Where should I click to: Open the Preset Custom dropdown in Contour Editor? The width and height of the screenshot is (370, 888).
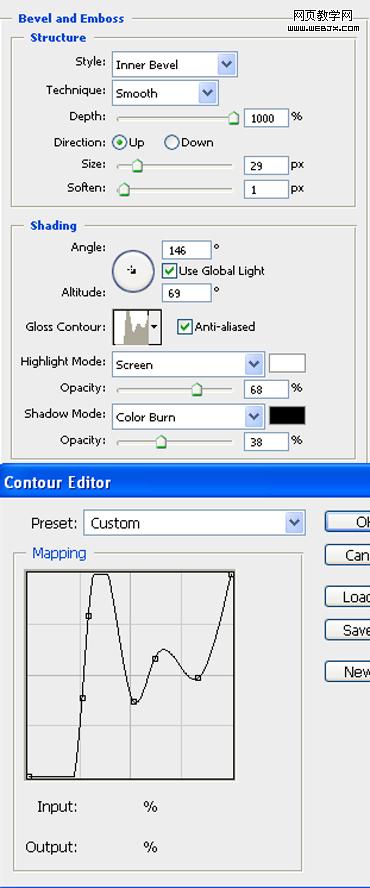[x=194, y=522]
